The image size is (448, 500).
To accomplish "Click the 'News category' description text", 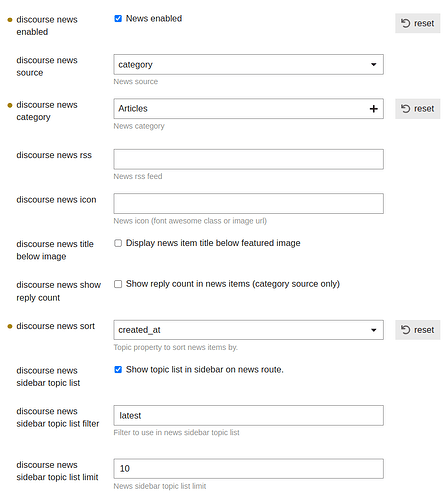I will click(x=139, y=126).
